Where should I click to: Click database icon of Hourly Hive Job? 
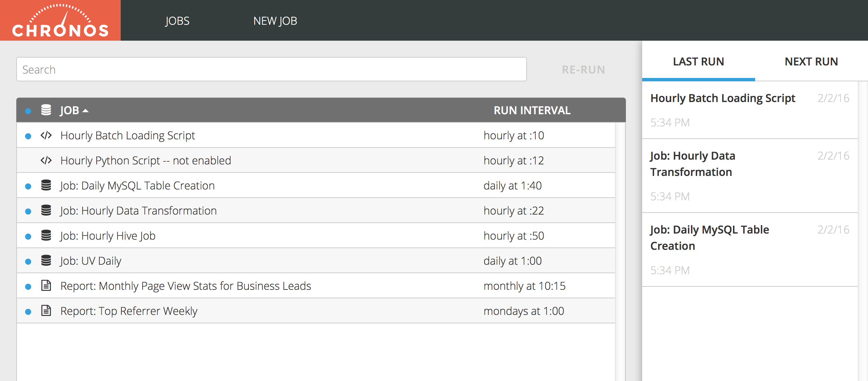46,235
